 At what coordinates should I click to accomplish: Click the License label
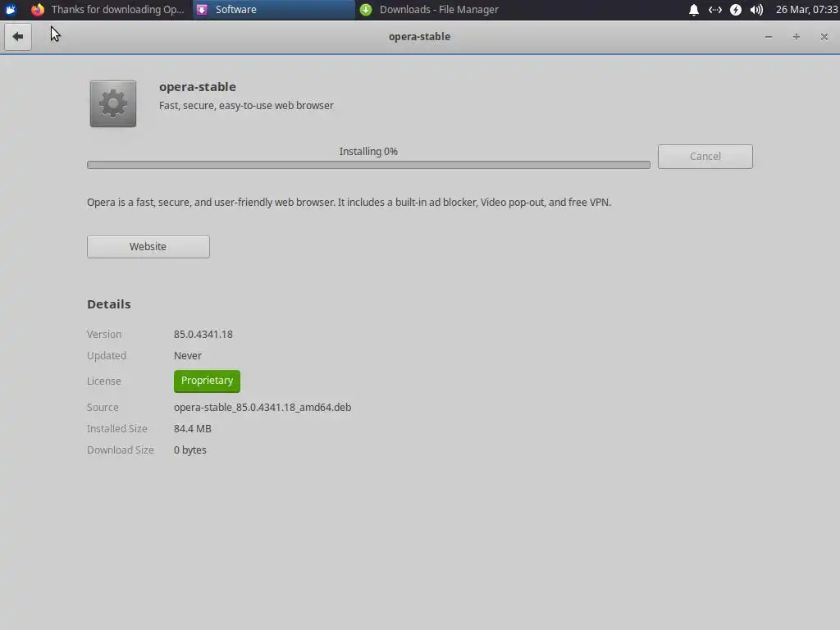[x=104, y=381]
